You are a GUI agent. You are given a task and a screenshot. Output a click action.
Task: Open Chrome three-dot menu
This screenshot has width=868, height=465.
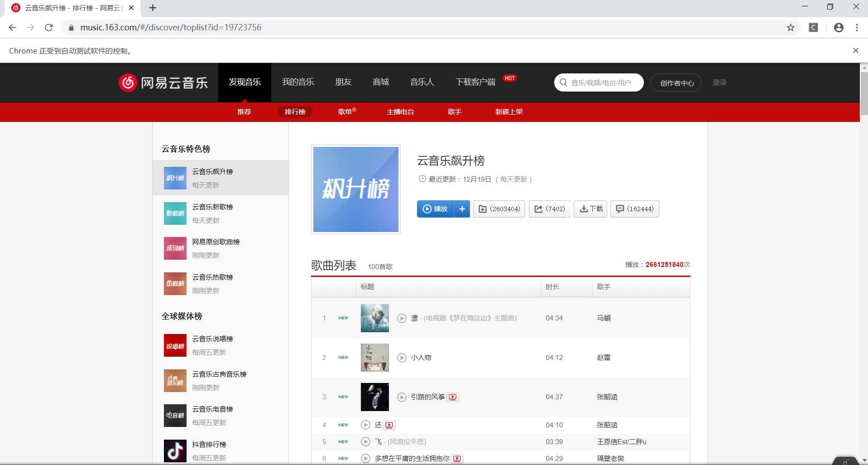point(857,28)
